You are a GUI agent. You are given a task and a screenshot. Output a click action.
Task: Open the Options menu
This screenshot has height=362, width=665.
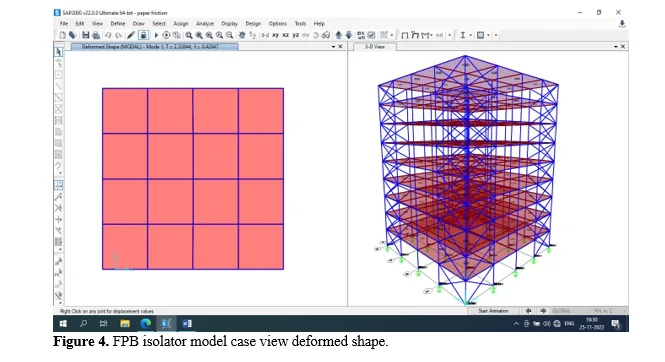(278, 24)
